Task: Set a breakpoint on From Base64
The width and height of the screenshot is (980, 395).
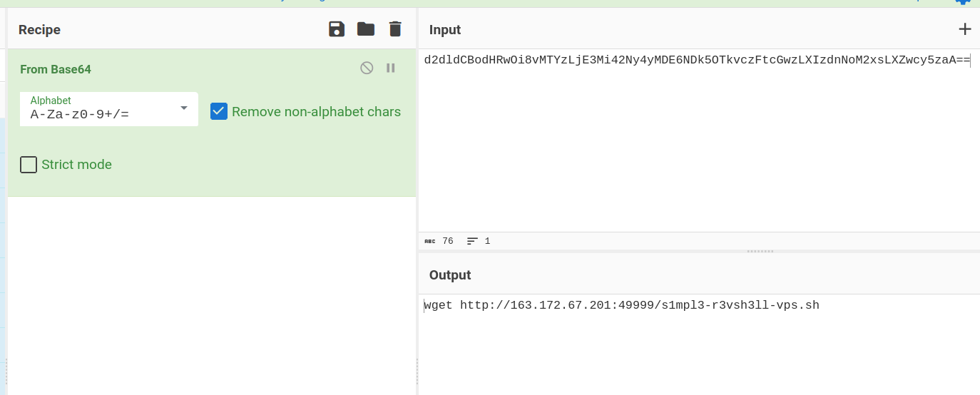Action: coord(391,68)
